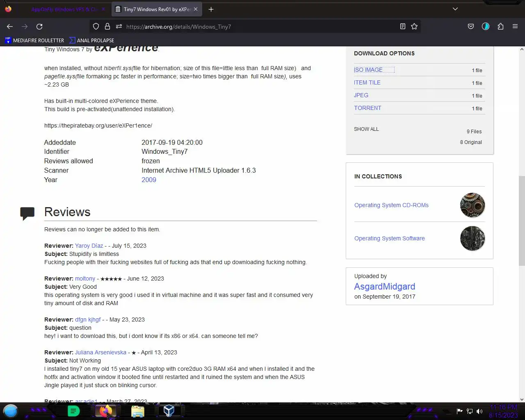The height and width of the screenshot is (420, 525).
Task: Click the Windows_Tiny7 identifier value
Action: tap(164, 151)
